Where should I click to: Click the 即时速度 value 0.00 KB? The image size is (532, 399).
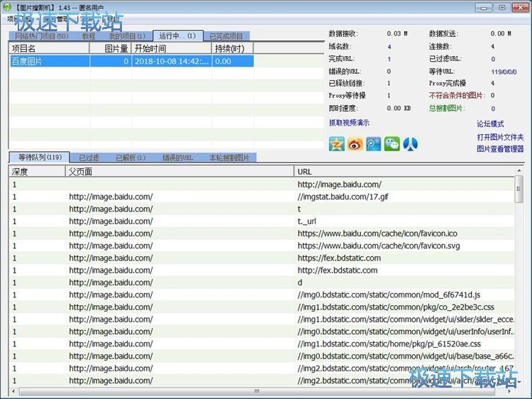(399, 108)
